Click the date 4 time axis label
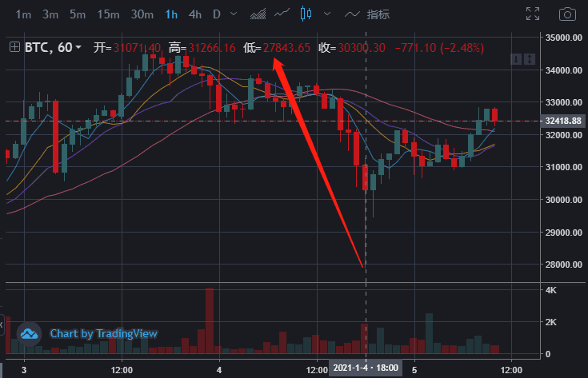The width and height of the screenshot is (588, 378). click(219, 370)
